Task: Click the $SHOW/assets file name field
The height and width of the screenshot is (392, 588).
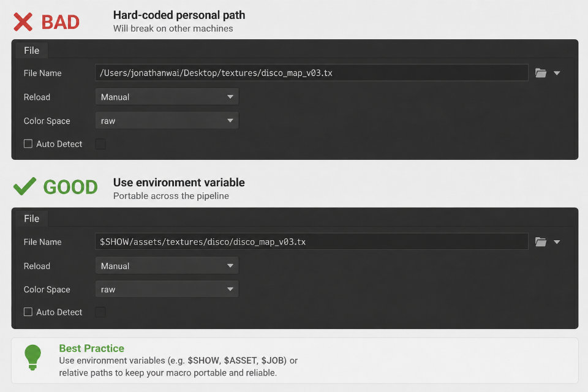Action: click(312, 241)
